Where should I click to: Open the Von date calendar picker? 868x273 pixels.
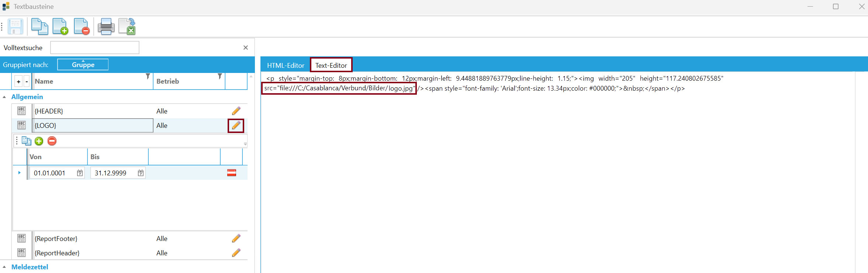pos(80,173)
